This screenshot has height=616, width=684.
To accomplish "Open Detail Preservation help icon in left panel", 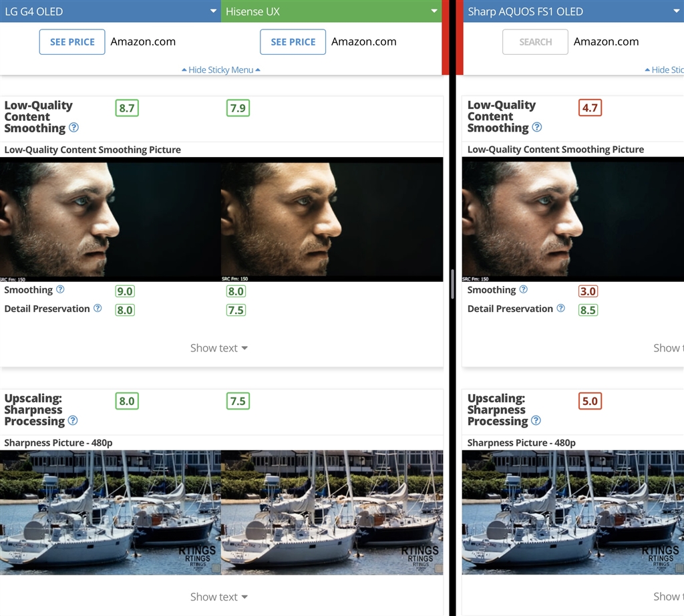I will pyautogui.click(x=98, y=308).
